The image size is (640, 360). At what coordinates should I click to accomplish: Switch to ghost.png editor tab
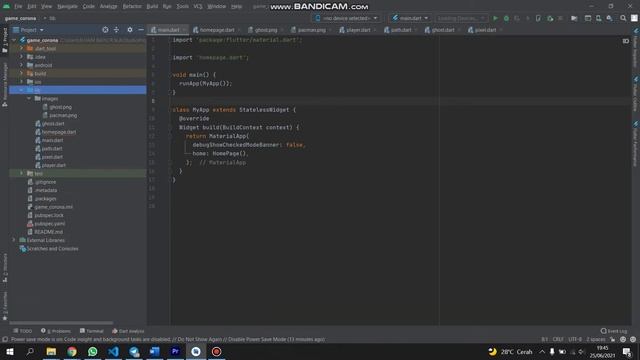(x=265, y=30)
